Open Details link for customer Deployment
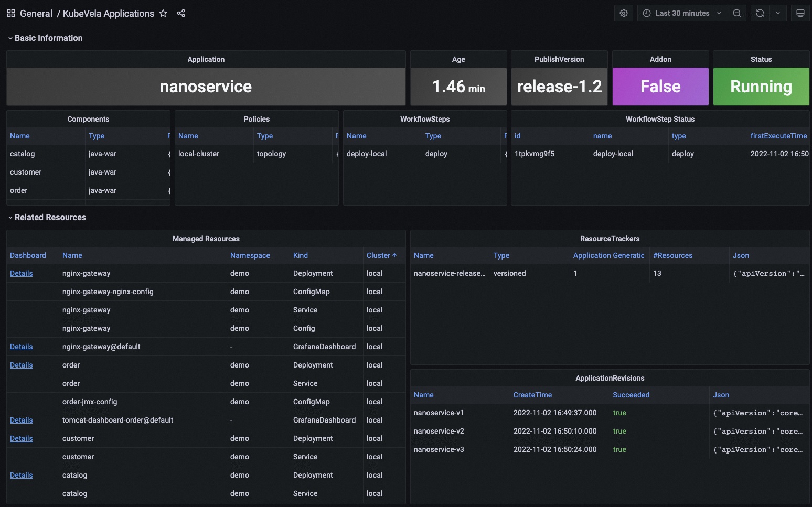812x507 pixels. click(x=22, y=438)
